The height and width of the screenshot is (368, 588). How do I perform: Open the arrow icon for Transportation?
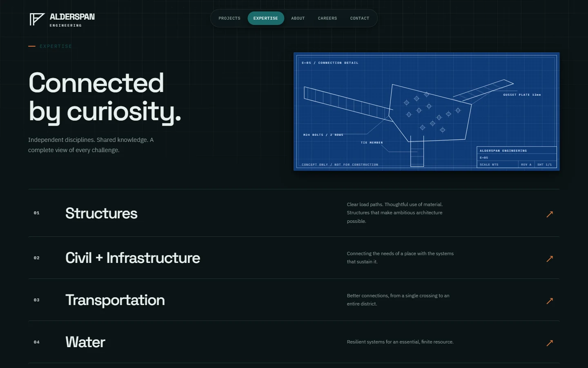[x=550, y=301]
